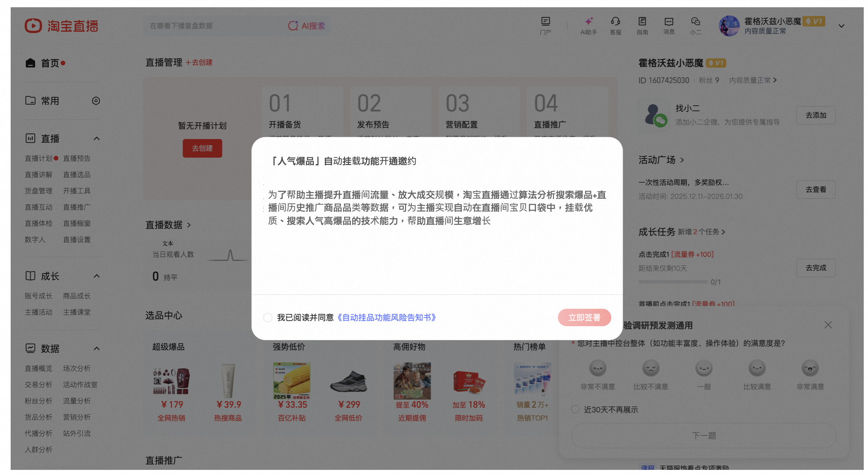Screen dimensions: 868x475
Task: Click the 常用 folder icon
Action: [30, 101]
